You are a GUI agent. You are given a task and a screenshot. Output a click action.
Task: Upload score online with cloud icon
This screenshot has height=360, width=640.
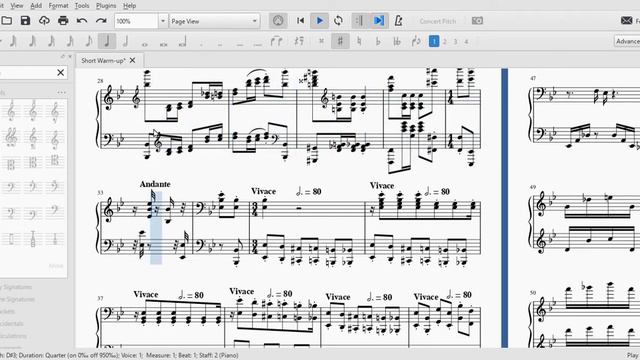[x=44, y=21]
